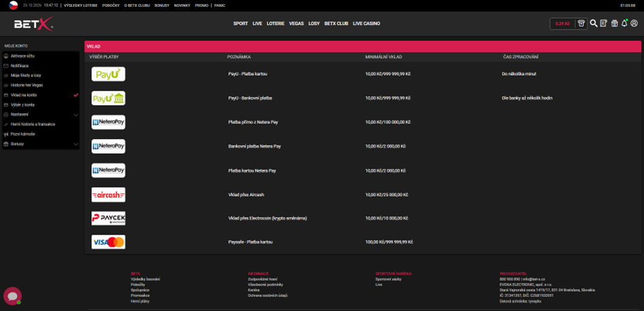Screen dimensions: 644x311
Task: Select the Aircash deposit logo
Action: tap(108, 195)
